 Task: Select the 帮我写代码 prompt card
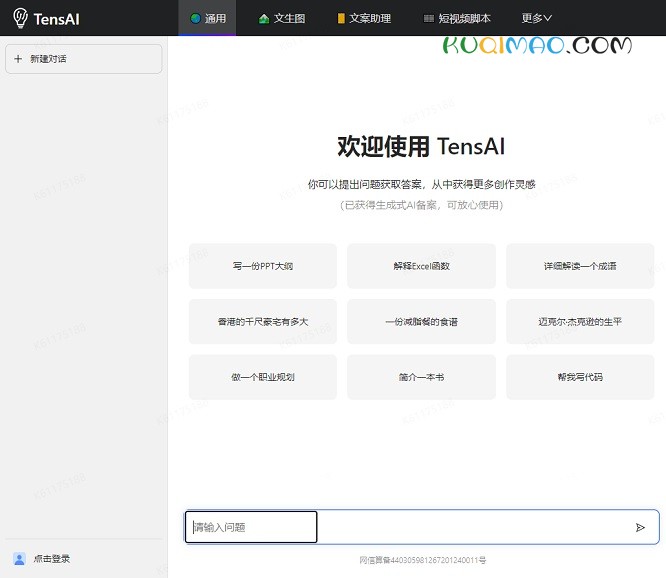tap(580, 377)
